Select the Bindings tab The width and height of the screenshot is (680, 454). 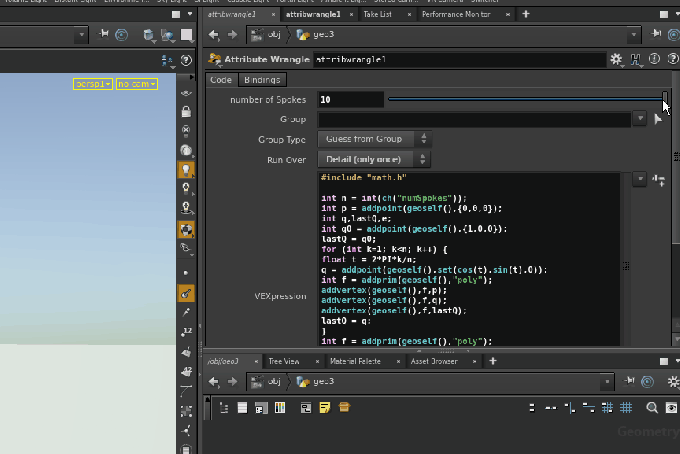(262, 79)
